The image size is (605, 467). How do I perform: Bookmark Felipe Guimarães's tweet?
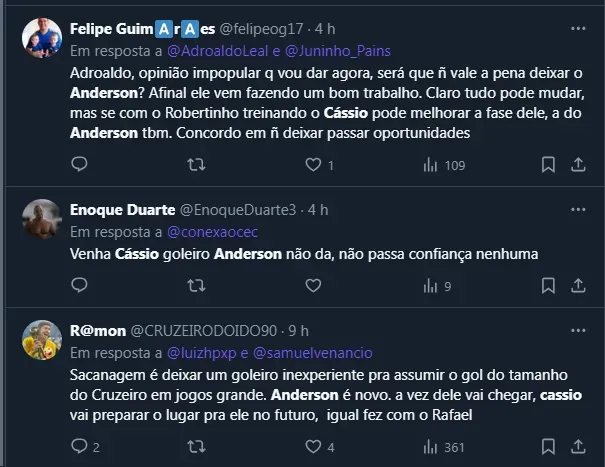[548, 165]
